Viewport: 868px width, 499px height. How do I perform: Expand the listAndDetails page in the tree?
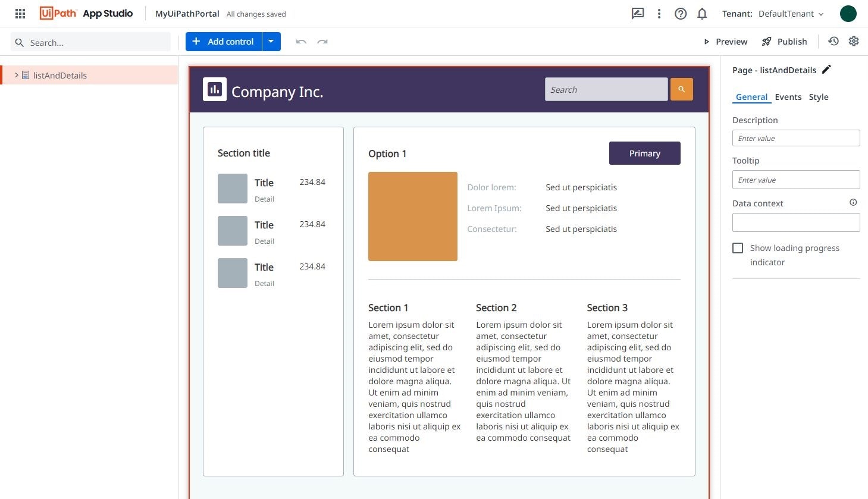click(x=17, y=75)
